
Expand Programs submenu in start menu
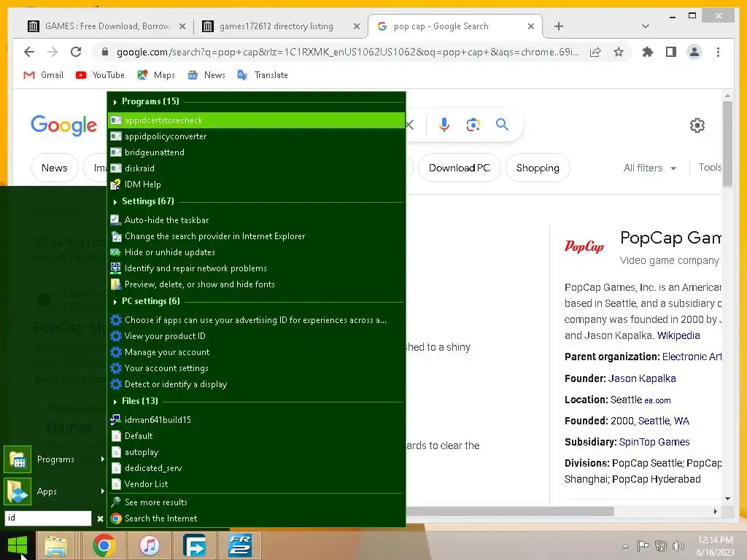pos(54,459)
